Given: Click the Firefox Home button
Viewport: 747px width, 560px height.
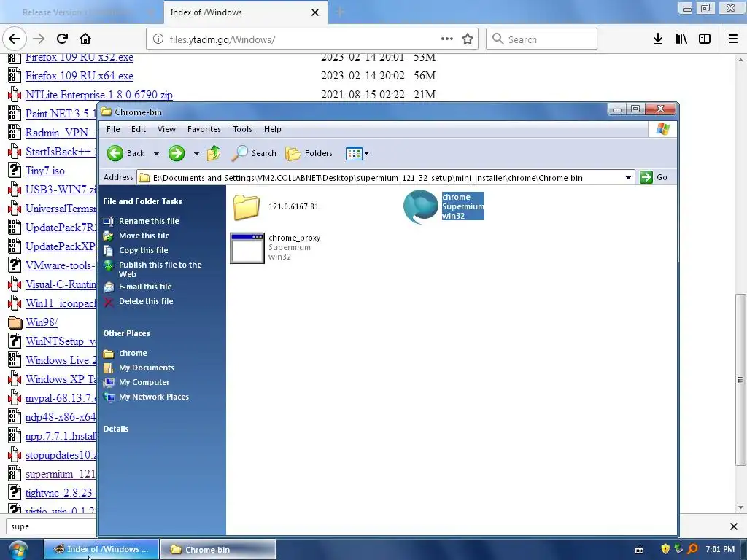Looking at the screenshot, I should [85, 39].
